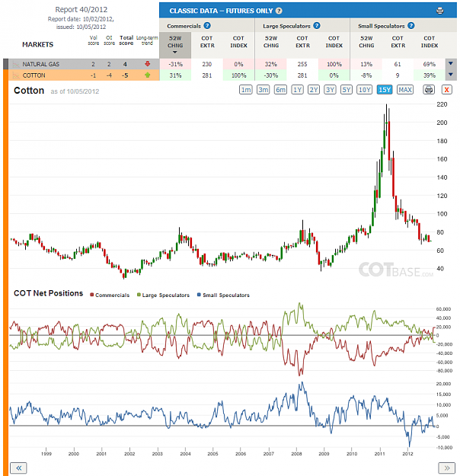Image resolution: width=460 pixels, height=476 pixels.
Task: Sort by Commercials 52W CHNG column
Action: [175, 45]
